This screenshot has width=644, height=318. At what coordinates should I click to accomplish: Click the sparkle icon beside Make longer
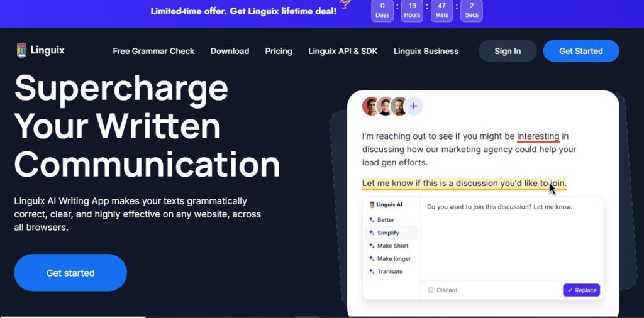pos(372,258)
